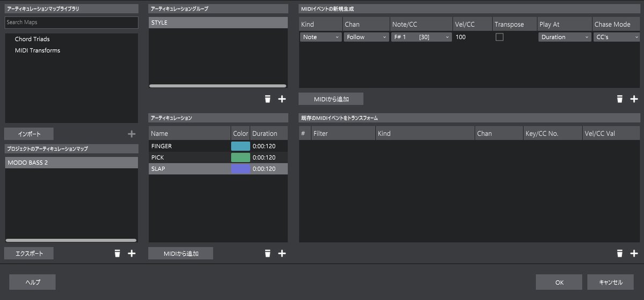Image resolution: width=644 pixels, height=300 pixels.
Task: Click the articulation group list horizontal scrollbar
Action: [x=217, y=85]
